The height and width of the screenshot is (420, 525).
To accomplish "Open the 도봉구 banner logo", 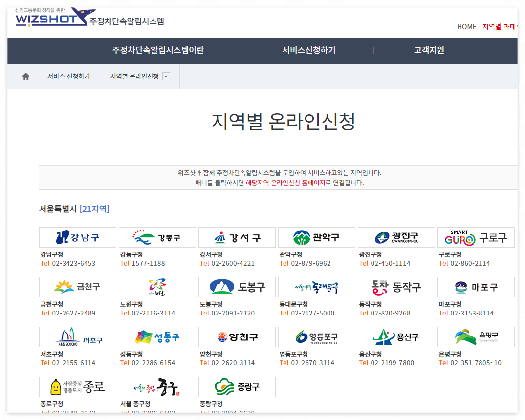I will (x=237, y=287).
